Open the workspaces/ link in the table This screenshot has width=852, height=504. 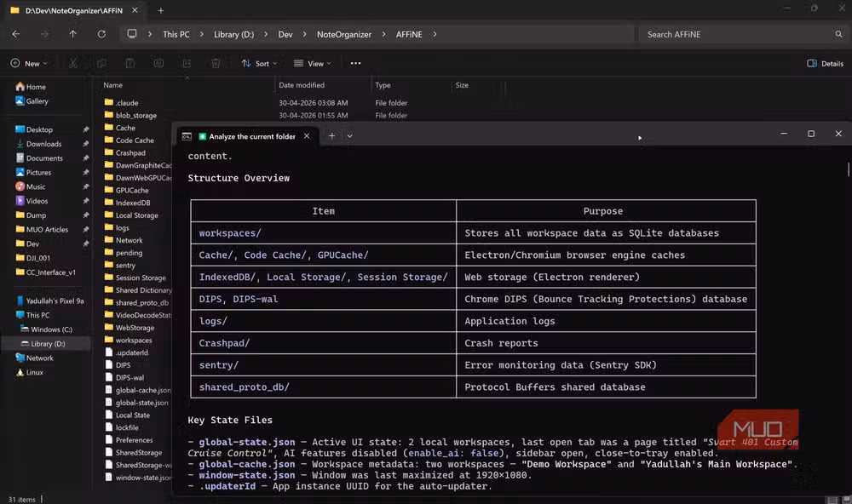230,232
